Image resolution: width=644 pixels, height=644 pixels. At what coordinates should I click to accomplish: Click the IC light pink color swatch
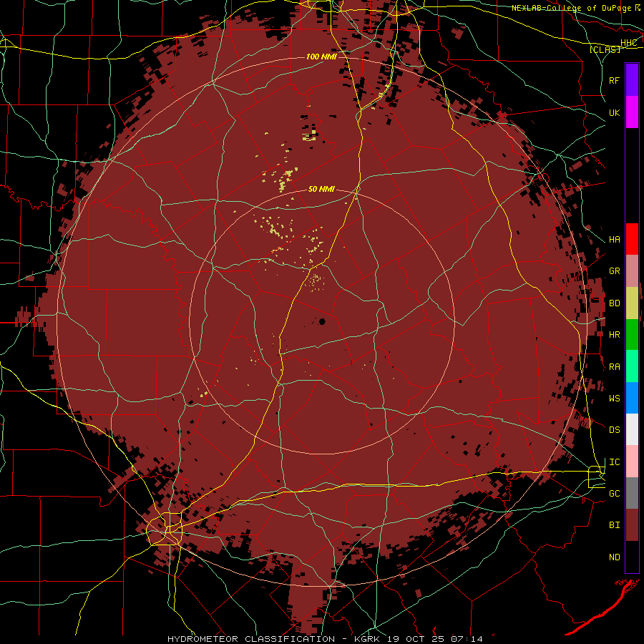click(x=632, y=462)
